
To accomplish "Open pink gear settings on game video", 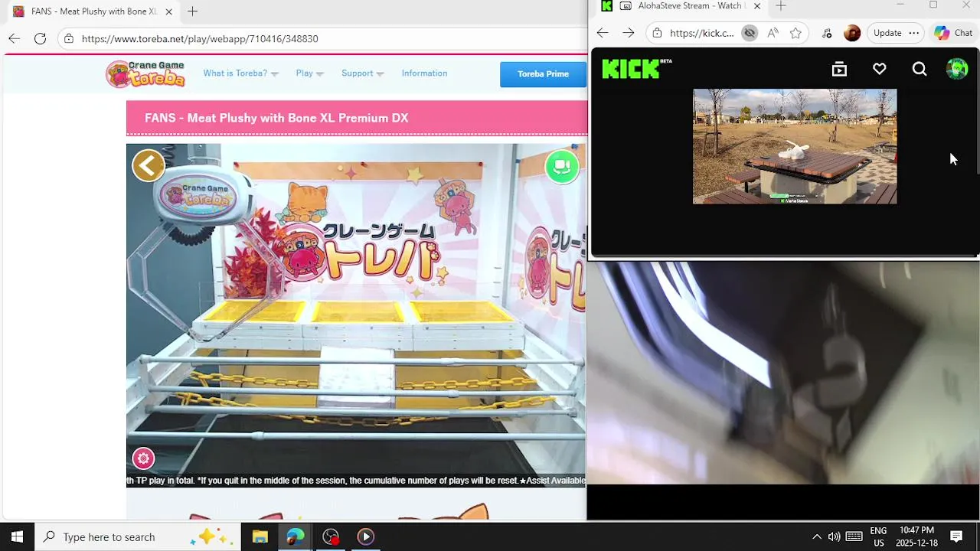I will 143,458.
